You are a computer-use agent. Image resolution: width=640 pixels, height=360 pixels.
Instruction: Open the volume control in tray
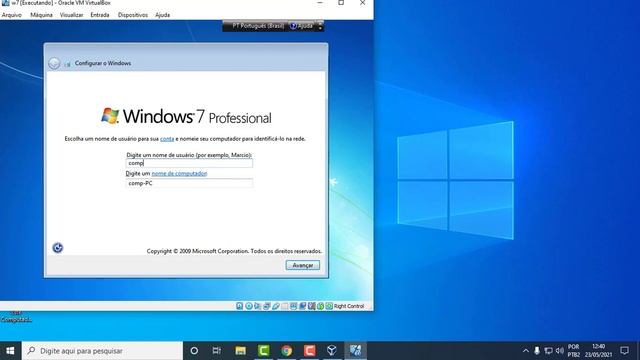click(560, 351)
